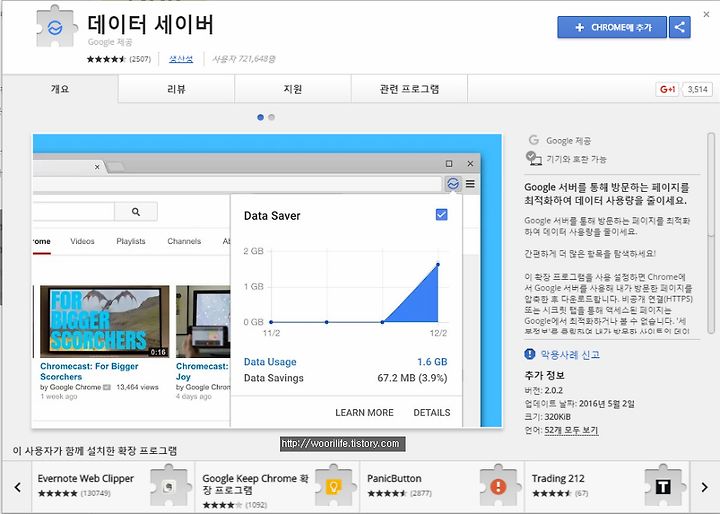Click the screenshot browser window close X
Screen dimensions: 720x514
click(470, 164)
